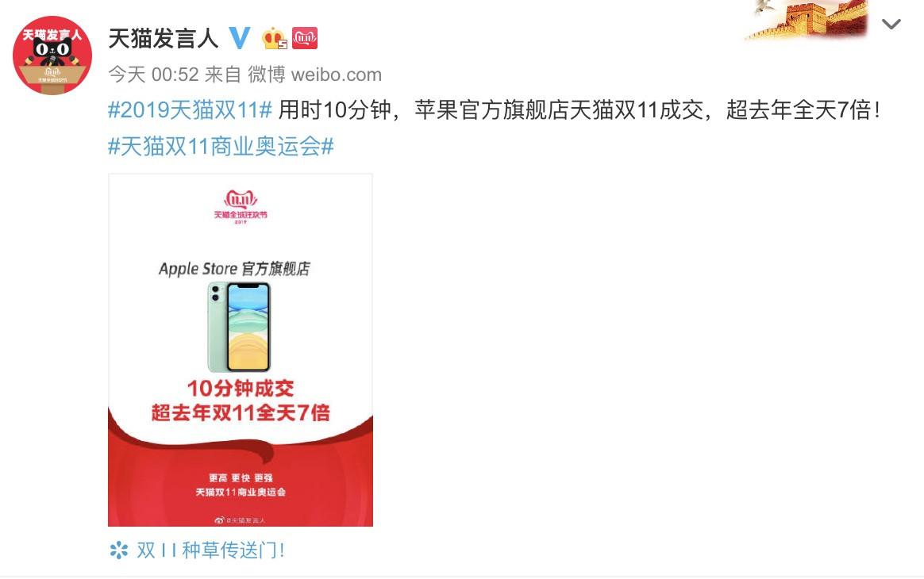Open hashtag #天猫双11商业奥运会#
This screenshot has width=924, height=579.
tap(221, 146)
